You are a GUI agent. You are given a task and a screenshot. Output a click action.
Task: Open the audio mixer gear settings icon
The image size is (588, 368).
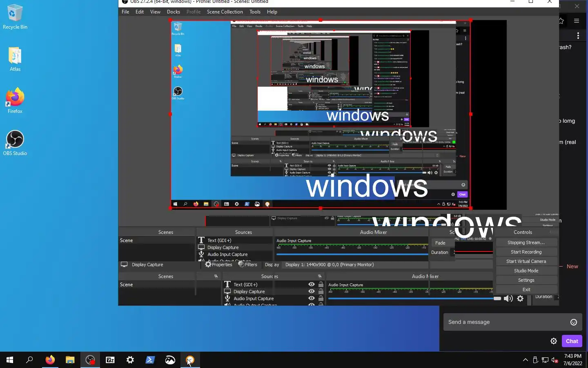tap(520, 298)
